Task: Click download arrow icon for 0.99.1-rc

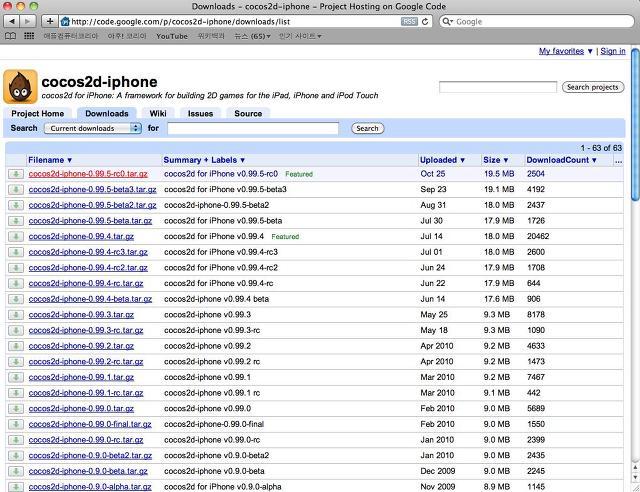Action: coord(16,393)
